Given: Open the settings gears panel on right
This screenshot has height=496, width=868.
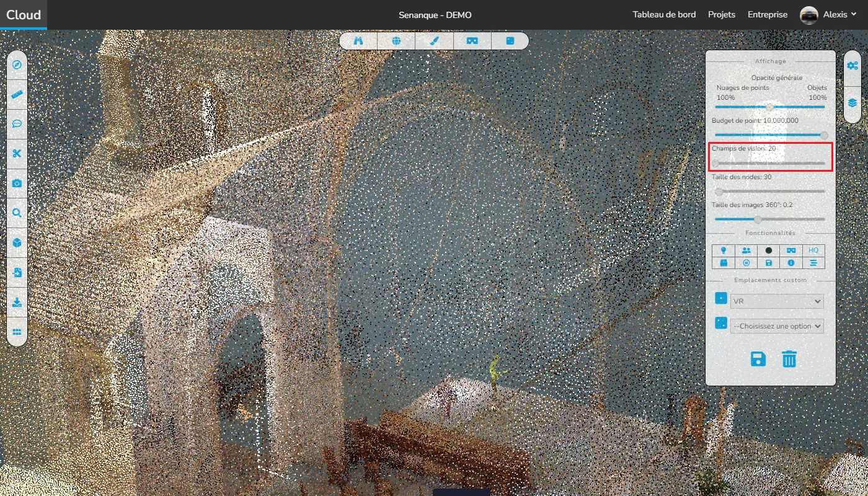Looking at the screenshot, I should 852,65.
